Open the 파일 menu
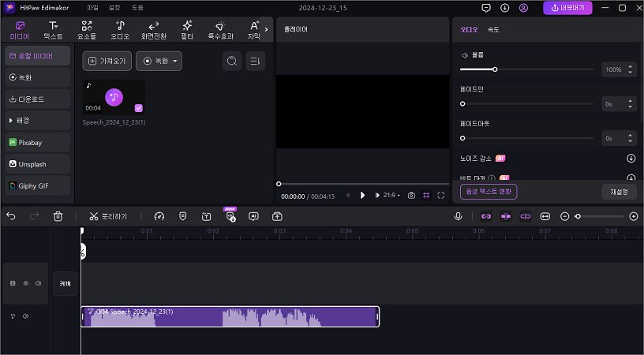 tap(93, 8)
